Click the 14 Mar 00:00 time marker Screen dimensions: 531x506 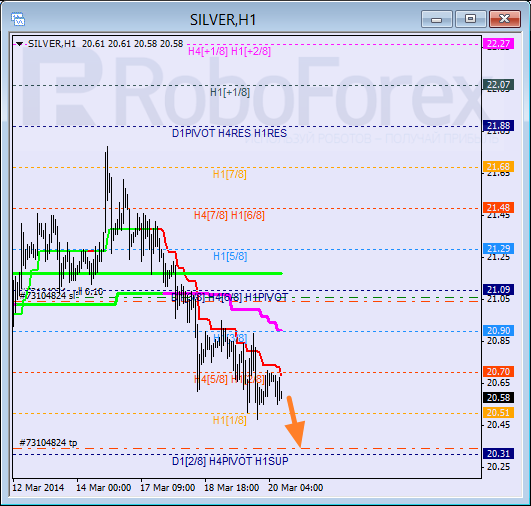[104, 487]
